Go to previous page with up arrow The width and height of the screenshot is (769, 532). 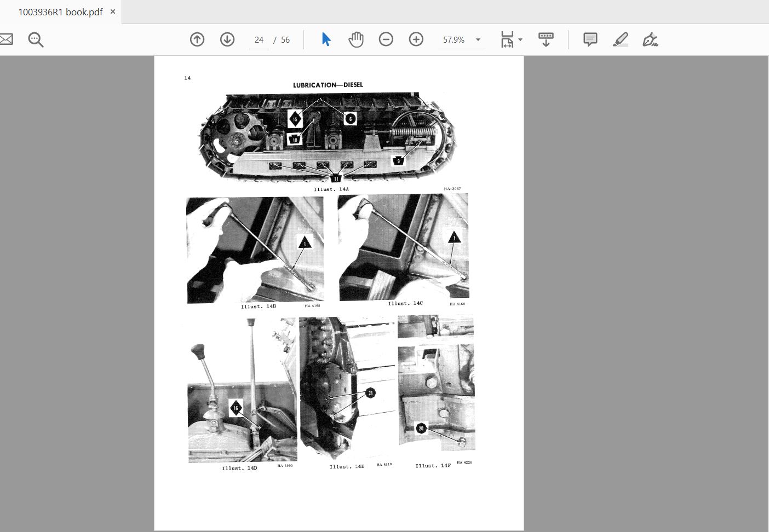[x=197, y=39]
